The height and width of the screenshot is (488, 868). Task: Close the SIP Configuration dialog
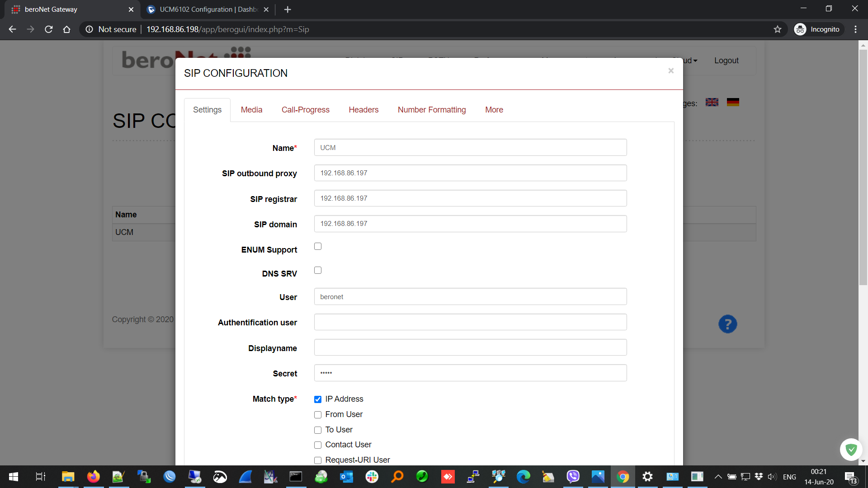click(671, 70)
